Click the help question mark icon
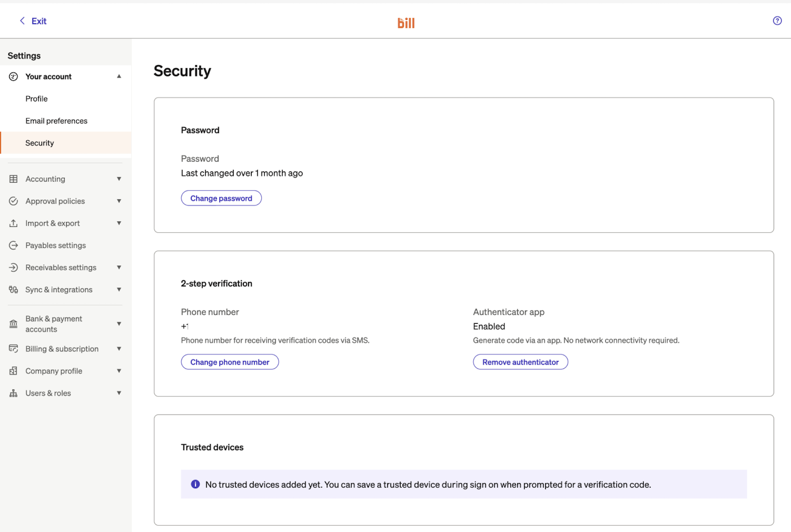The width and height of the screenshot is (791, 532). tap(777, 21)
